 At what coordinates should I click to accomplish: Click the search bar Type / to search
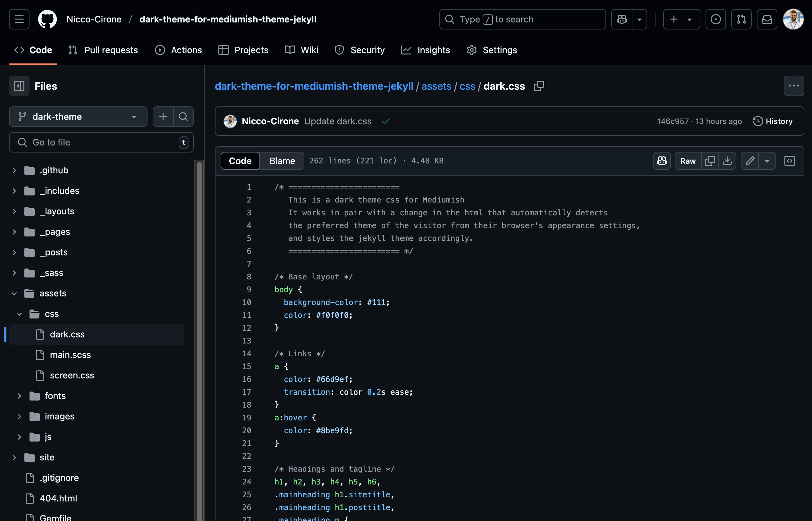click(x=522, y=19)
